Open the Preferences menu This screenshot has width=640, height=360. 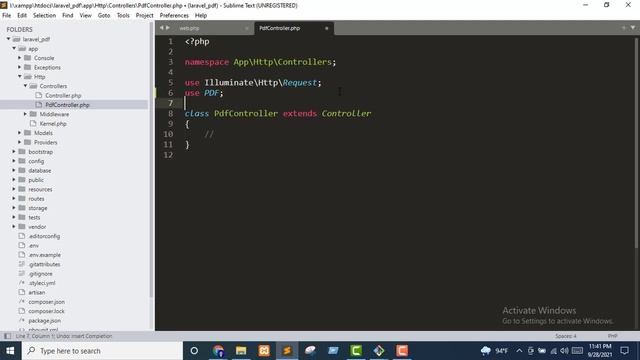tap(174, 16)
